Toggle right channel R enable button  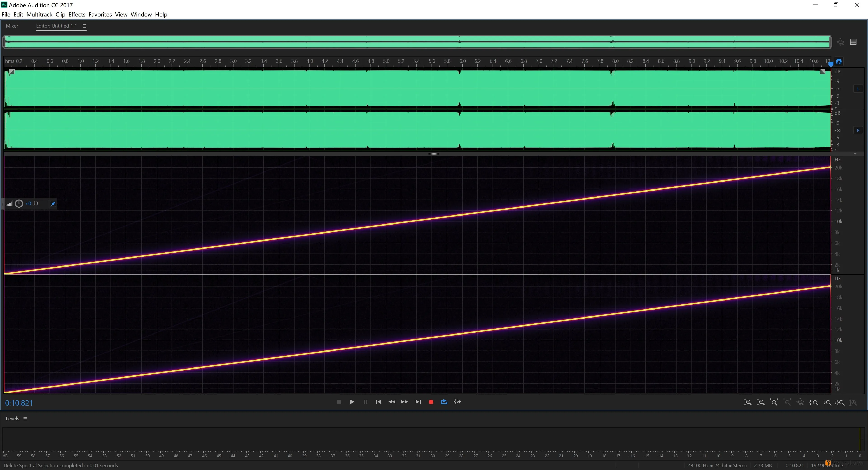[858, 130]
